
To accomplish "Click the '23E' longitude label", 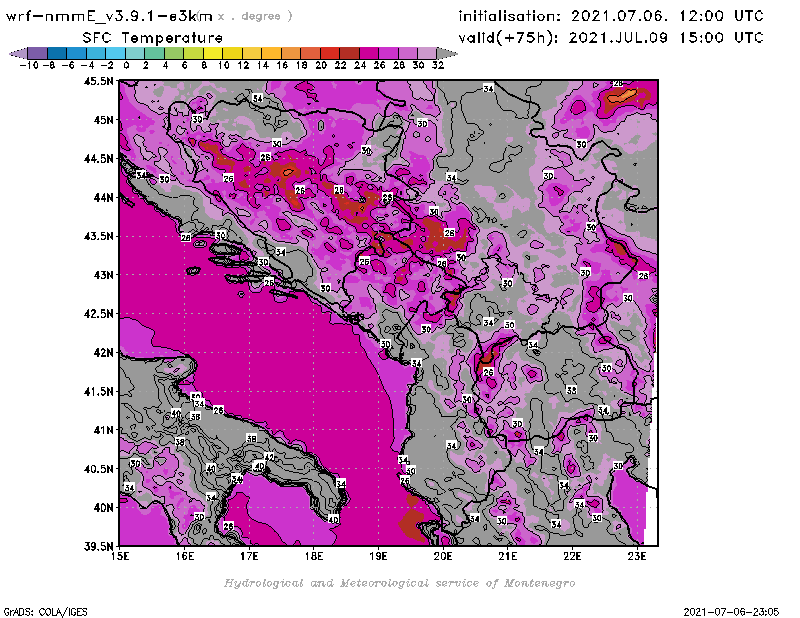I will (637, 556).
